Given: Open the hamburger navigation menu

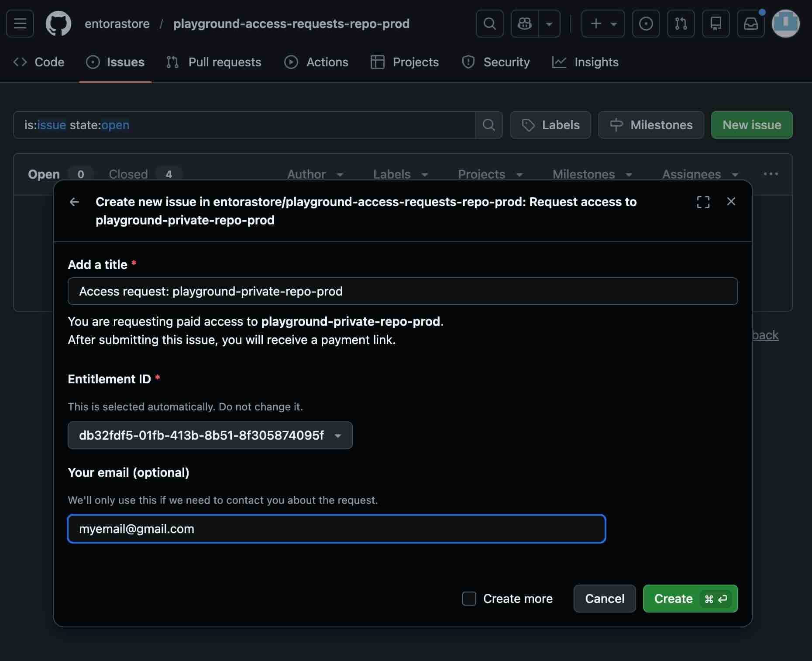Looking at the screenshot, I should (20, 23).
